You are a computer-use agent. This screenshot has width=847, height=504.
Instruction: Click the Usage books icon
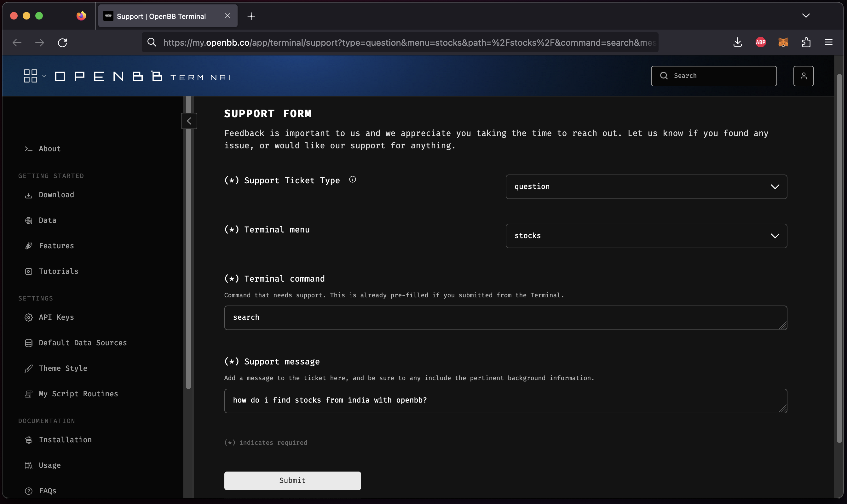(29, 466)
